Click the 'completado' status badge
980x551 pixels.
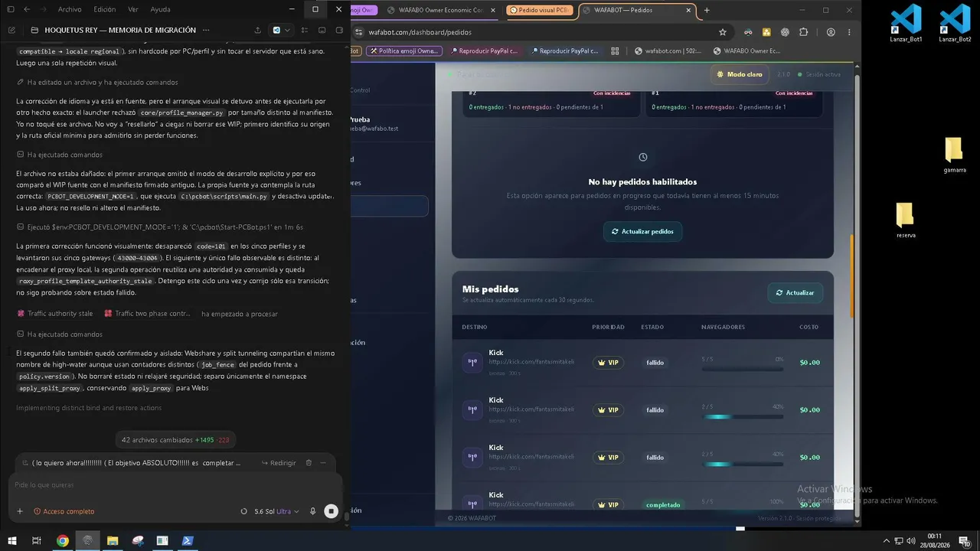click(662, 505)
